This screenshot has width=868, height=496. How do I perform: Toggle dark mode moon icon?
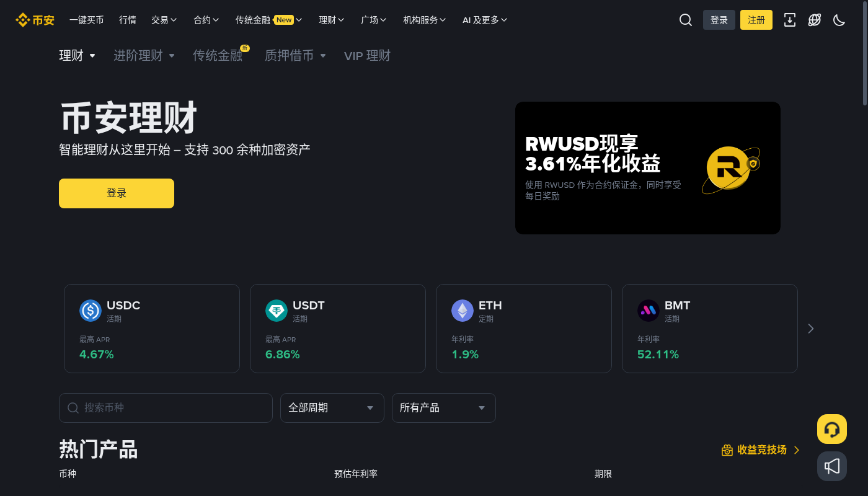(x=839, y=20)
